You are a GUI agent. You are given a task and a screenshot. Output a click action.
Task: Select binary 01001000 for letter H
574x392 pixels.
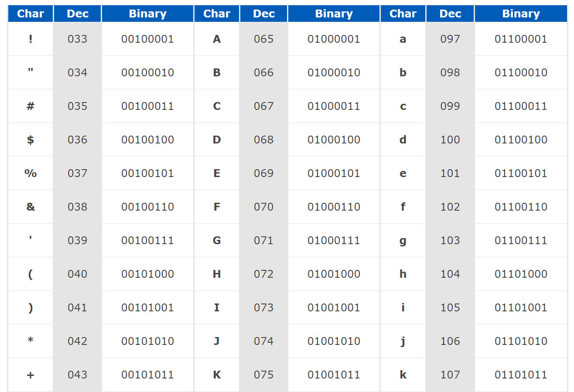click(334, 274)
